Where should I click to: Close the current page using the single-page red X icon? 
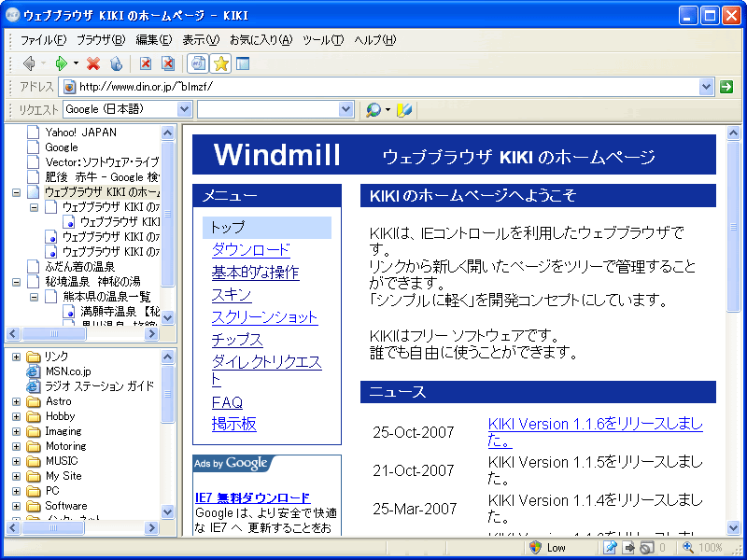pyautogui.click(x=146, y=63)
